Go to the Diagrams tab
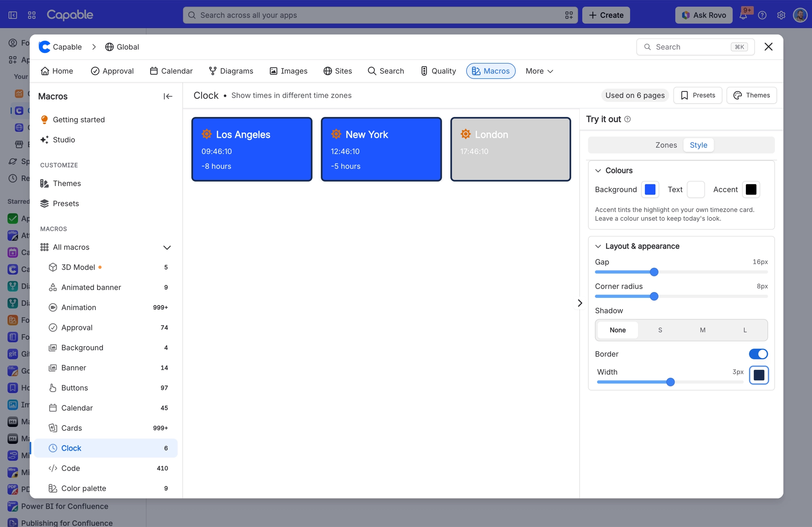Screen dimensions: 812x527 (231, 71)
